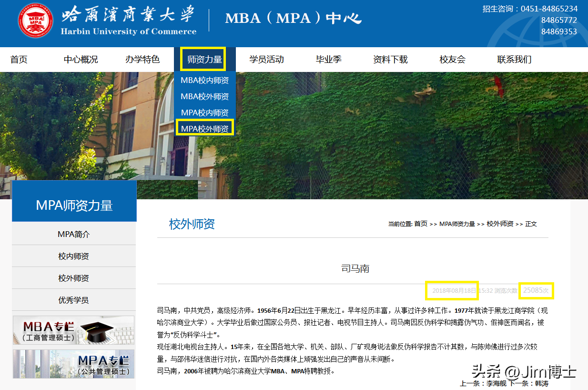Open 校内师资 in the left sidebar
The image size is (588, 390).
tap(74, 256)
